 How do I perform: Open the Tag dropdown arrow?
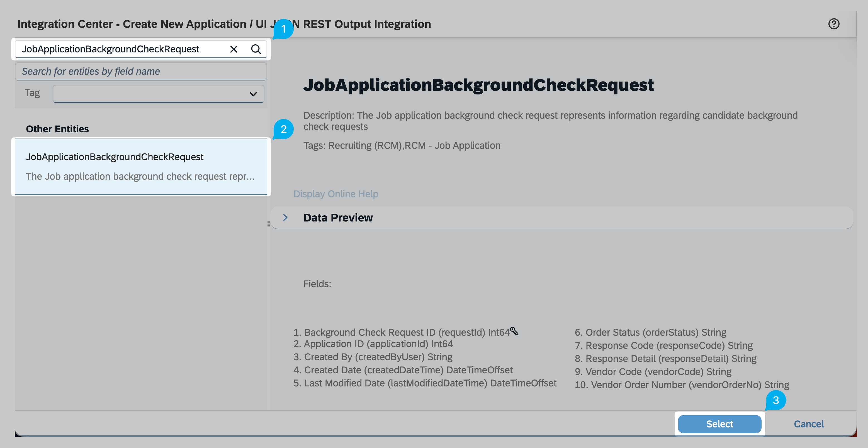pos(253,94)
